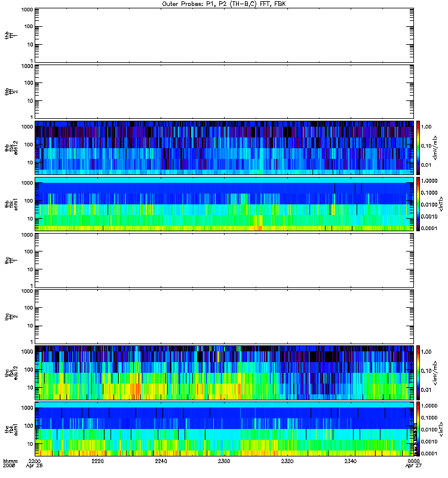Click the '2200' time axis label
This screenshot has height=478, width=448.
point(35,461)
